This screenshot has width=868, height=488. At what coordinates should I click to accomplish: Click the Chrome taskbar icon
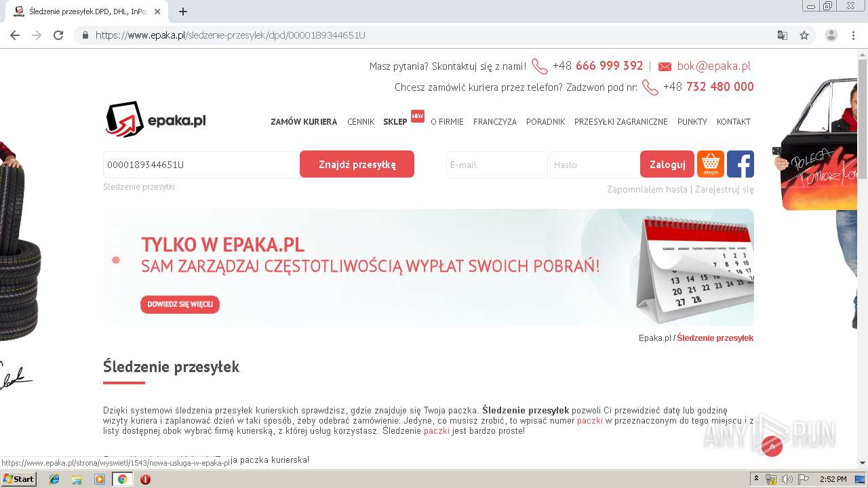click(x=122, y=479)
